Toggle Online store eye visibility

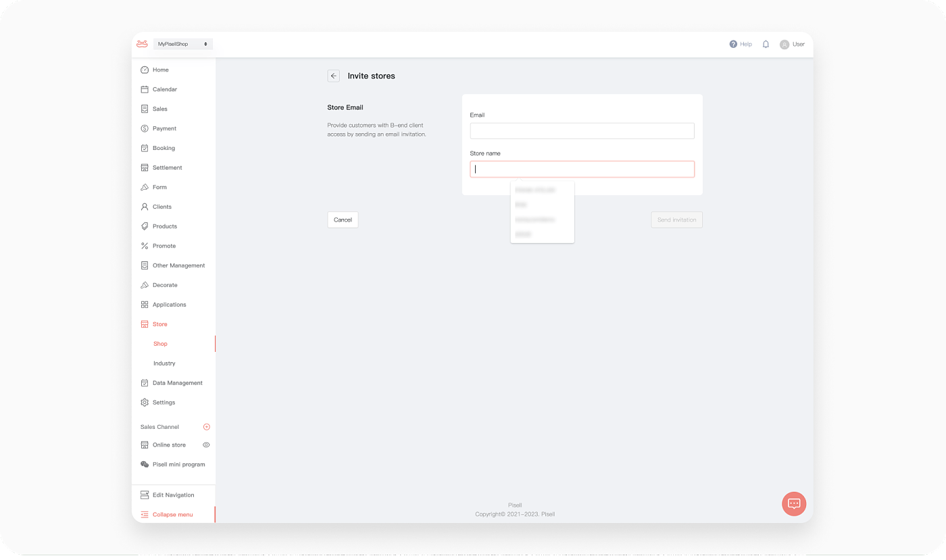point(206,445)
